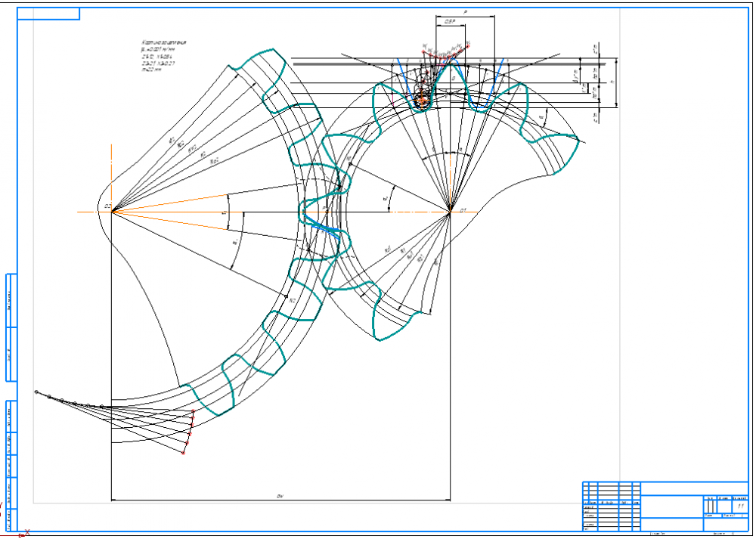Viewport: 756px width, 539px height.
Task: Select the N2 point label on the large gear
Action: click(293, 300)
